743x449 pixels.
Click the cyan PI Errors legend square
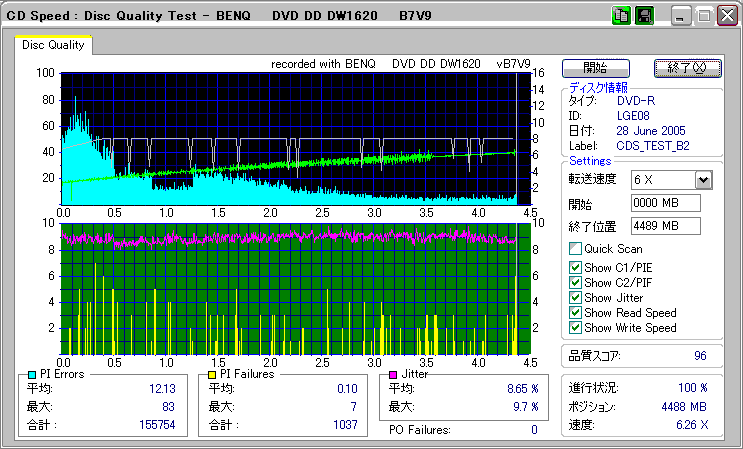tap(32, 374)
